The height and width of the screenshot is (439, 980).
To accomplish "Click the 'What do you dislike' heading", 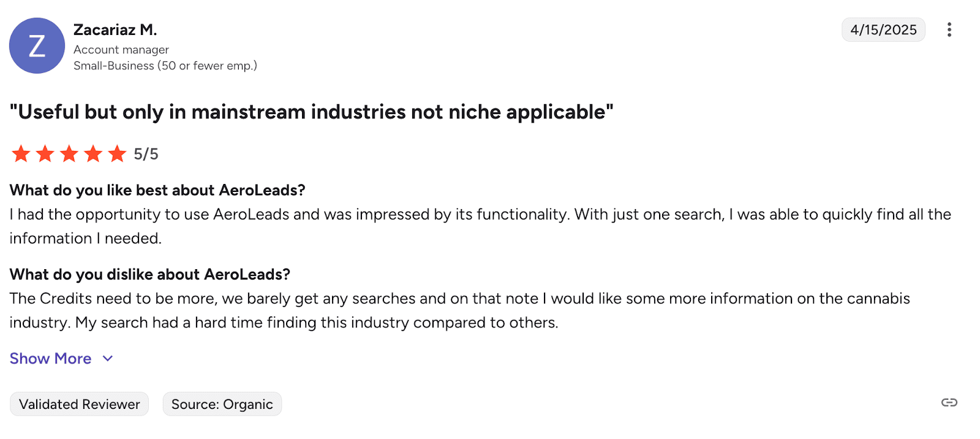I will click(149, 274).
